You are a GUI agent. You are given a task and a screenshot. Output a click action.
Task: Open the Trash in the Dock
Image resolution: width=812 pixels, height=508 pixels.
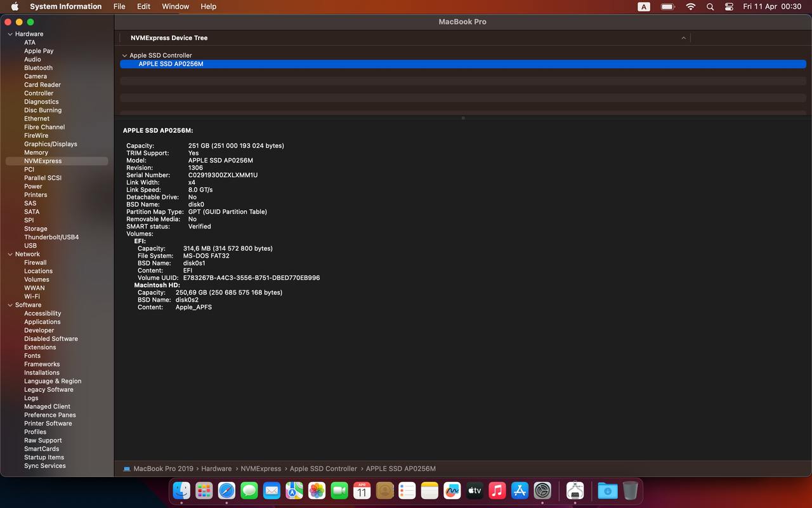coord(630,490)
